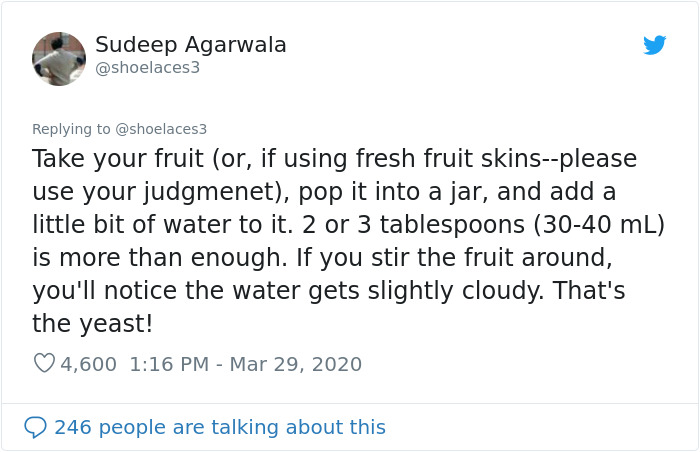
Task: Open @shoelaces3 mention in Replying to line
Action: 161,129
